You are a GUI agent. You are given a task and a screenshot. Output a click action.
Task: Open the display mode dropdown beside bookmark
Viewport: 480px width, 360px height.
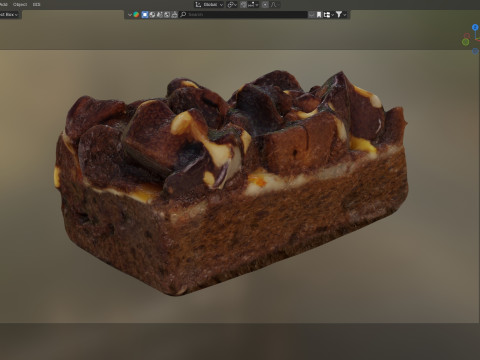point(329,15)
